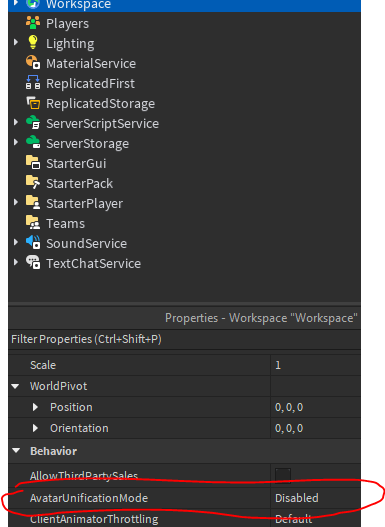Click the AvatarUnificationMode property name

[x=89, y=498]
